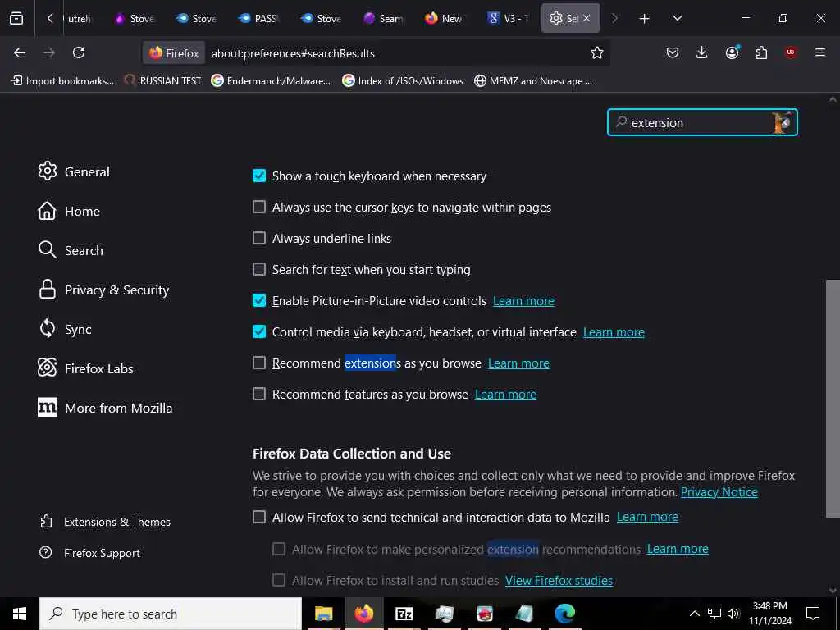
Task: Close the Settings tab
Action: (587, 18)
